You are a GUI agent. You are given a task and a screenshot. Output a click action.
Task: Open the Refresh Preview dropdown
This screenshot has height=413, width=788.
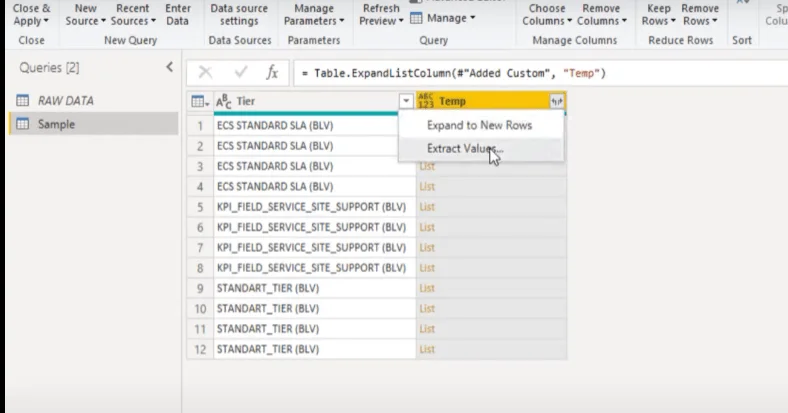point(381,15)
